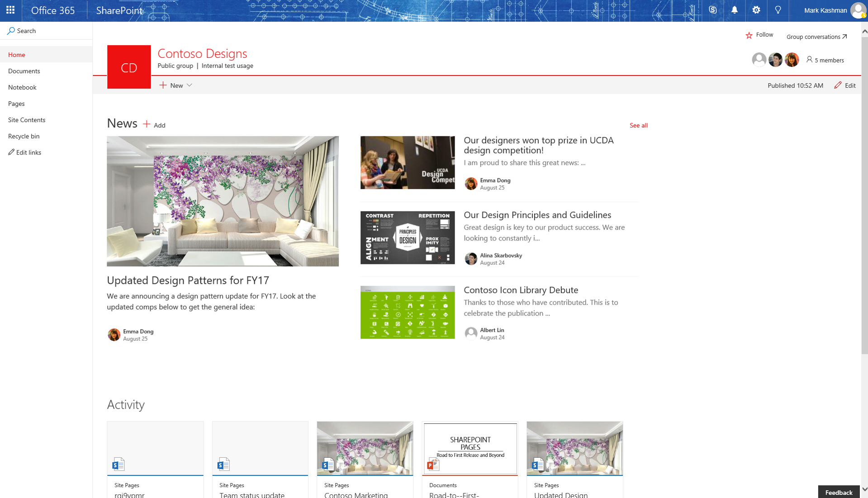This screenshot has width=868, height=498.
Task: Click the Edit links pencil icon
Action: (x=11, y=152)
